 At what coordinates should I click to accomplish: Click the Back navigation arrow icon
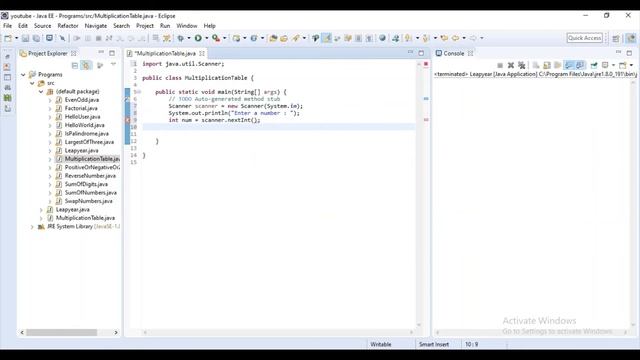[455, 38]
